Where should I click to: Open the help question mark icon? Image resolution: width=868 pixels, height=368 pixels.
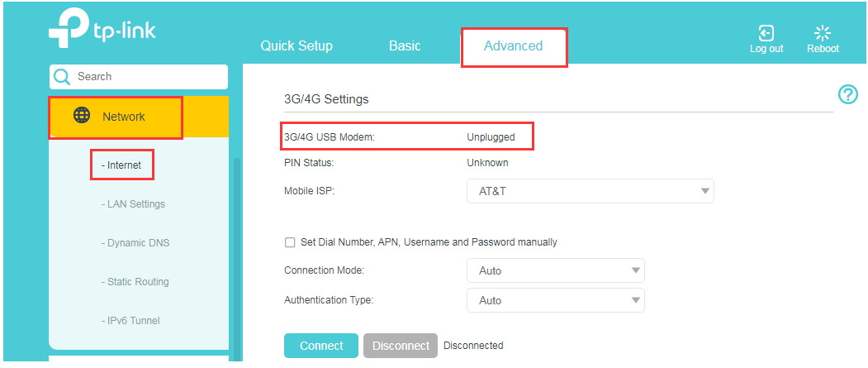(x=847, y=94)
